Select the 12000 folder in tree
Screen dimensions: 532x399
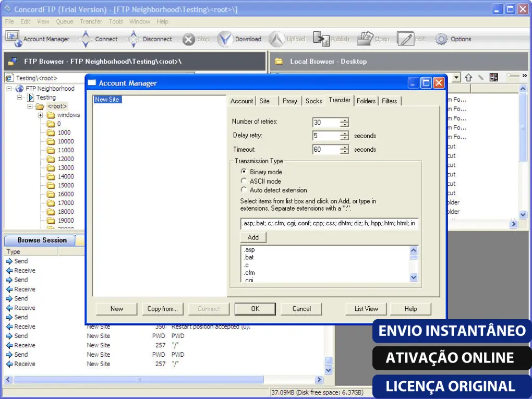point(66,159)
